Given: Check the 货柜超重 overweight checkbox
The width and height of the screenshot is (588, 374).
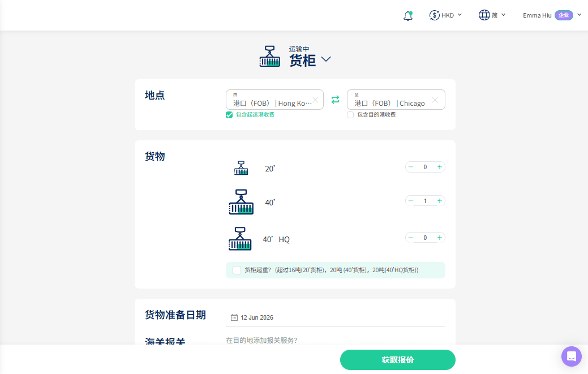Looking at the screenshot, I should [237, 270].
